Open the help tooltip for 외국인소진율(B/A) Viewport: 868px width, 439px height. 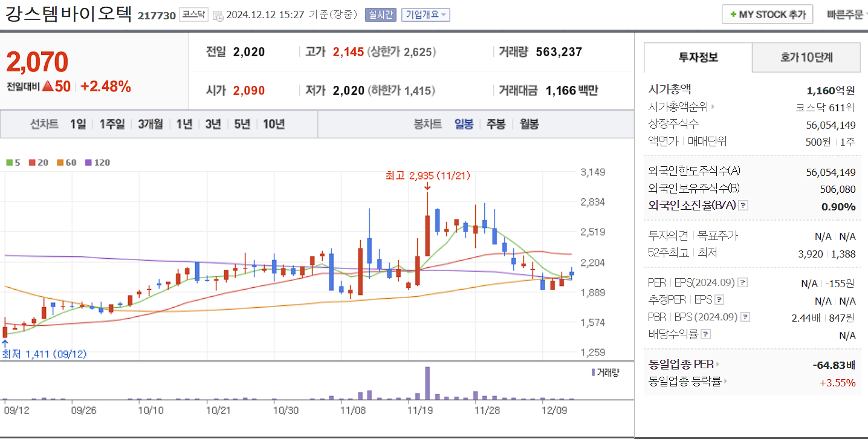pos(742,206)
